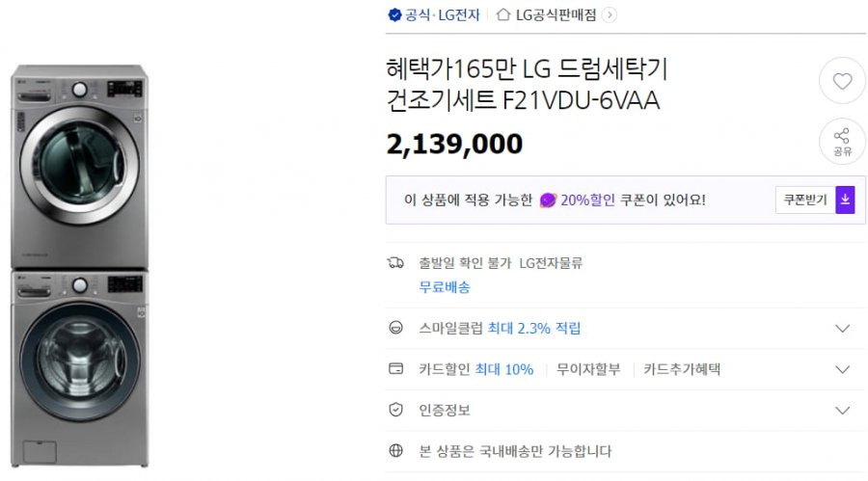Click the home icon beside LG공식판매점
This screenshot has height=481, width=868.
click(502, 14)
